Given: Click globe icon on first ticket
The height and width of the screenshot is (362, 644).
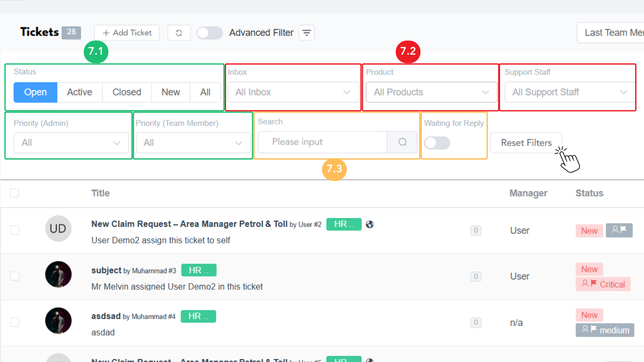Looking at the screenshot, I should pyautogui.click(x=370, y=224).
